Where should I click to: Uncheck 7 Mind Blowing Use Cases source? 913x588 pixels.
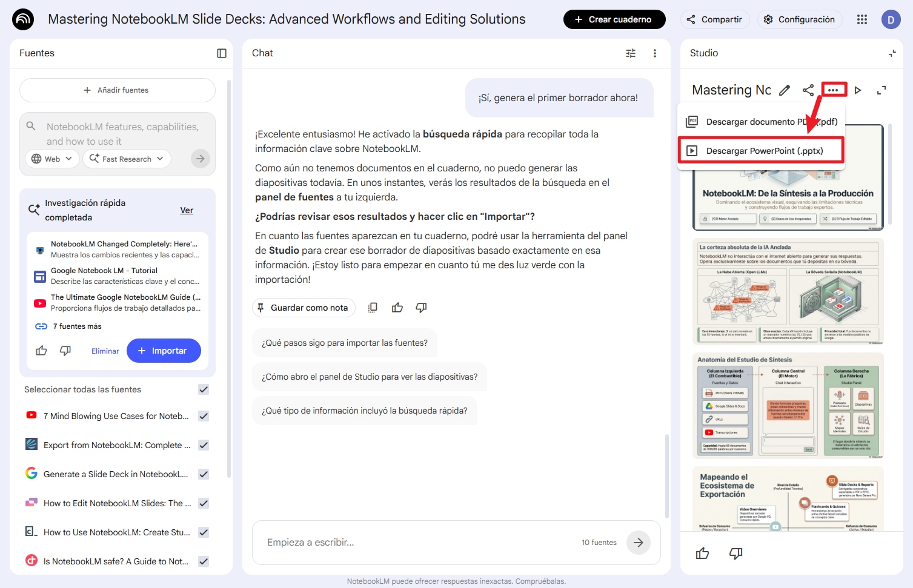click(204, 416)
